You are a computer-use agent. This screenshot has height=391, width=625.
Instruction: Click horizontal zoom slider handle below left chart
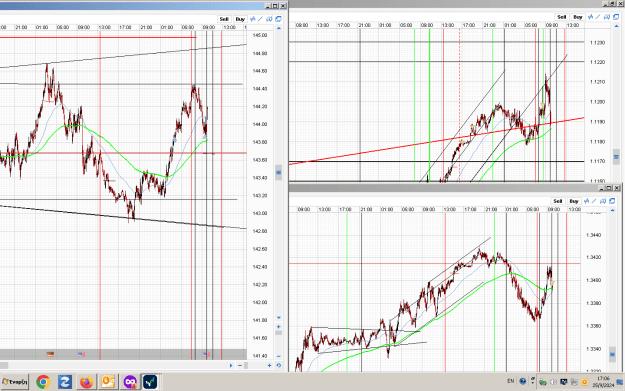point(246,365)
